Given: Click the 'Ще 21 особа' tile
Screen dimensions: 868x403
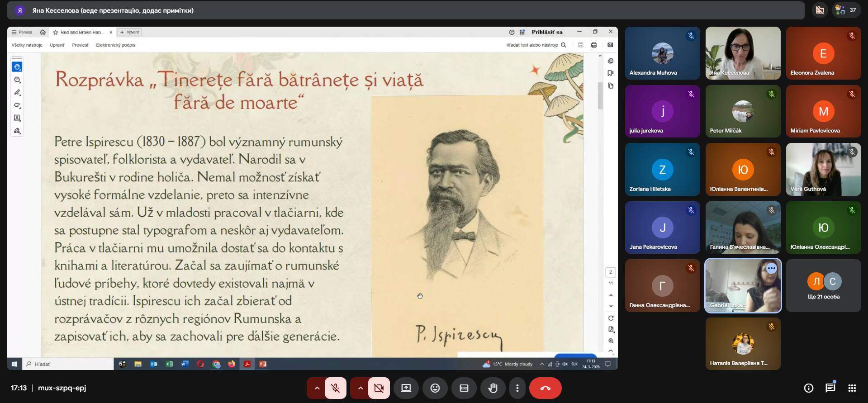Looking at the screenshot, I should 823,286.
